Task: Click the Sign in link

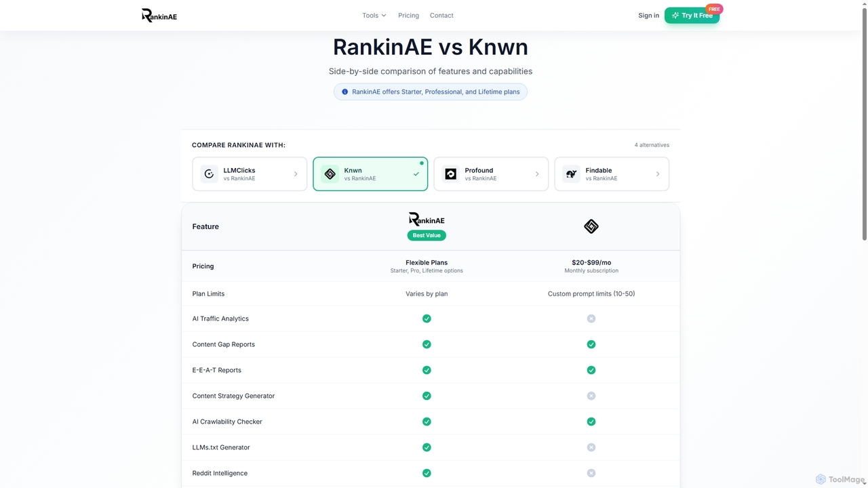Action: click(648, 15)
